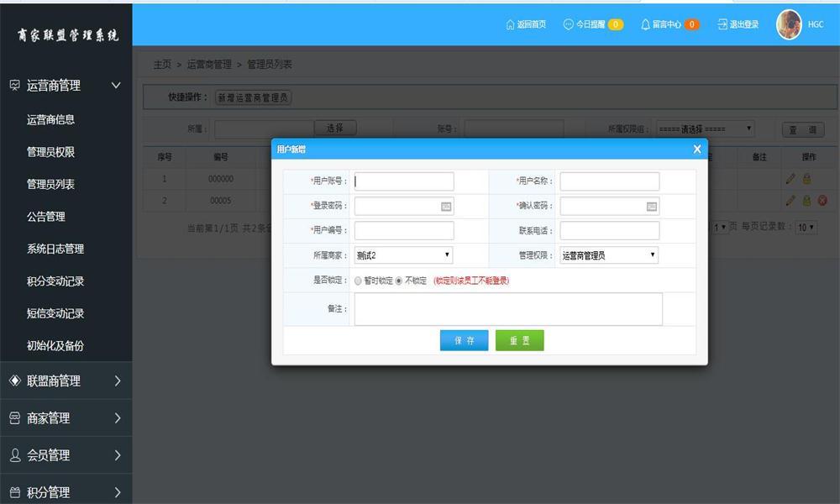Click the red delete icon in row 2
The width and height of the screenshot is (840, 504).
(822, 201)
